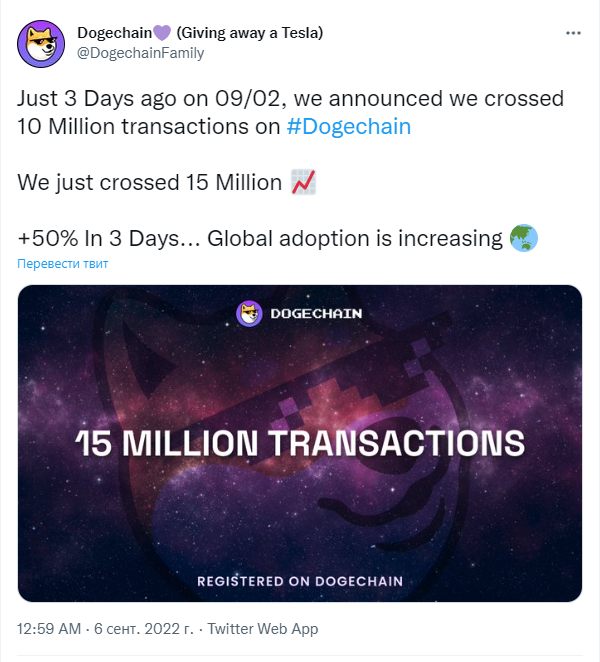Open the Dogechain display name
The height and width of the screenshot is (662, 600).
pos(114,33)
